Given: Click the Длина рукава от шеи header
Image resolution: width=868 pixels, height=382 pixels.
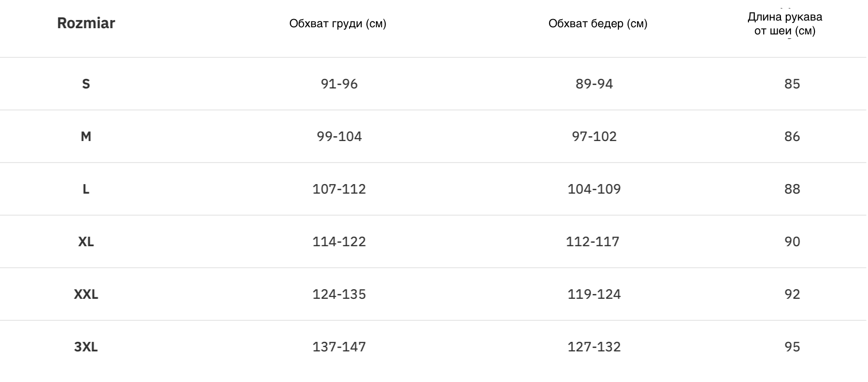Looking at the screenshot, I should pos(785,24).
